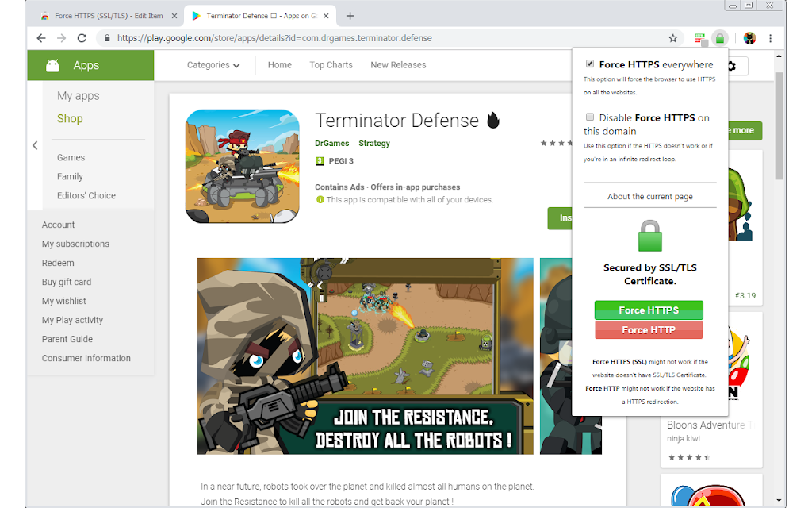The height and width of the screenshot is (508, 812).
Task: Click the Strategy genre link
Action: coord(374,143)
